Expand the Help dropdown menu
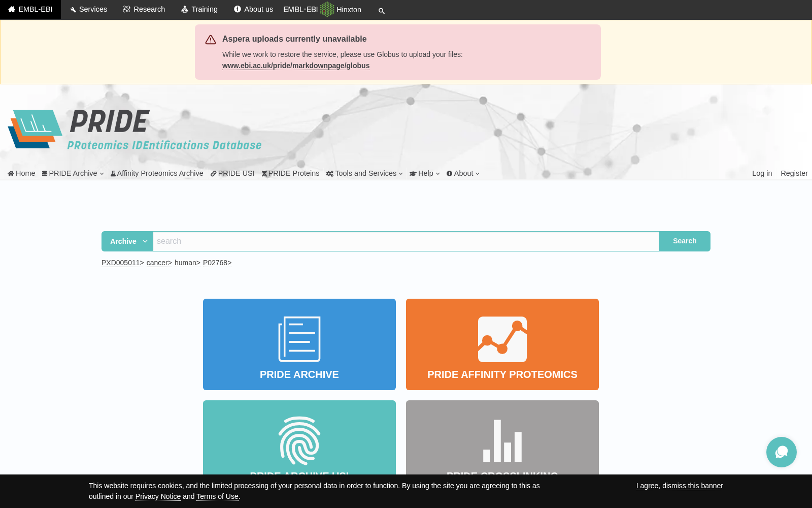The height and width of the screenshot is (508, 812). point(425,173)
